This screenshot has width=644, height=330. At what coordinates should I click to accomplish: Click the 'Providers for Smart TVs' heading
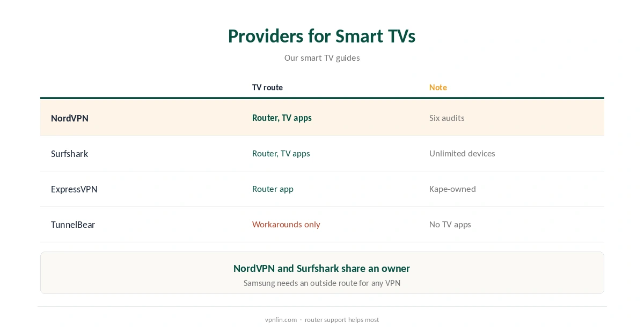pos(322,36)
